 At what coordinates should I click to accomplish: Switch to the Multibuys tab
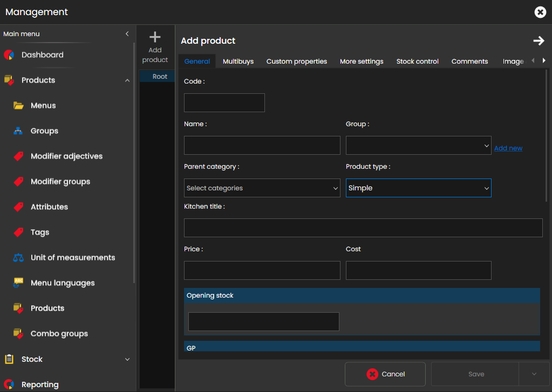(x=238, y=61)
